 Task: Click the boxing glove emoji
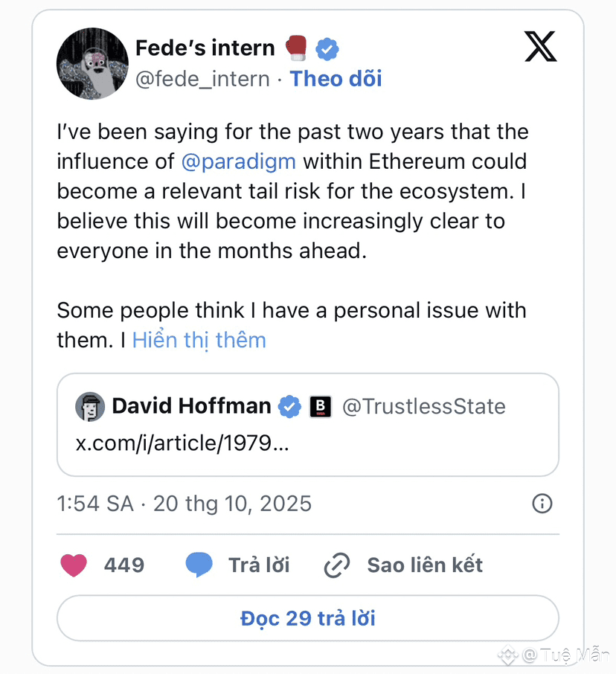pyautogui.click(x=296, y=49)
